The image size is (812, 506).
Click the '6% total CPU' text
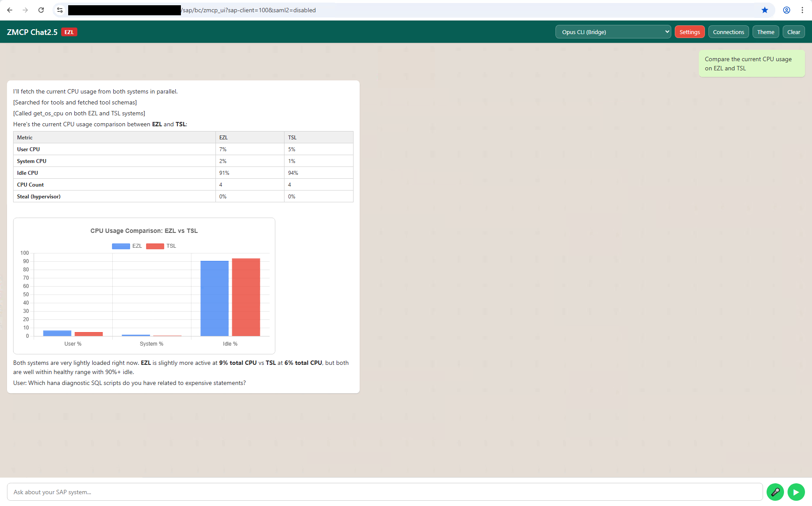(303, 363)
